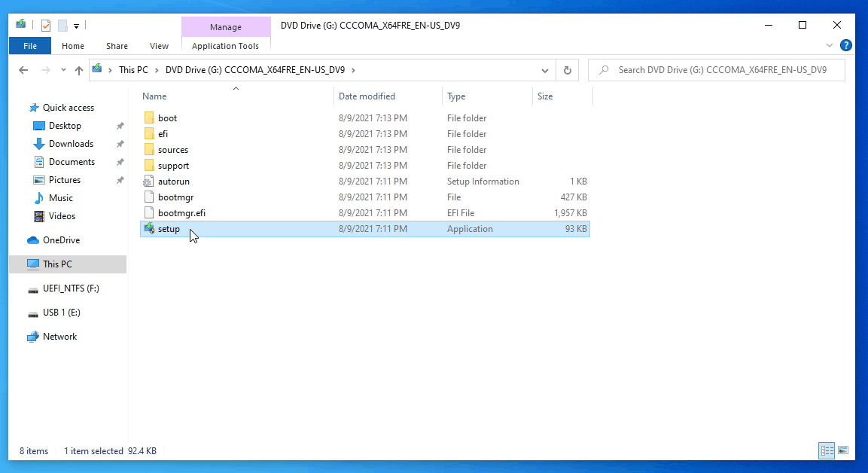Switch to the Share ribbon tab
The image size is (868, 473).
[x=117, y=46]
